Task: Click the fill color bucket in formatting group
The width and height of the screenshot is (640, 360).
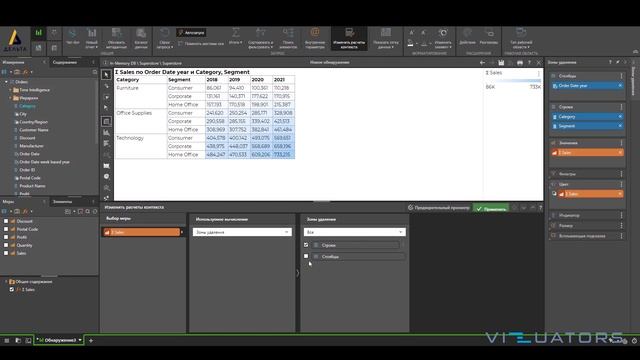Action: click(410, 42)
